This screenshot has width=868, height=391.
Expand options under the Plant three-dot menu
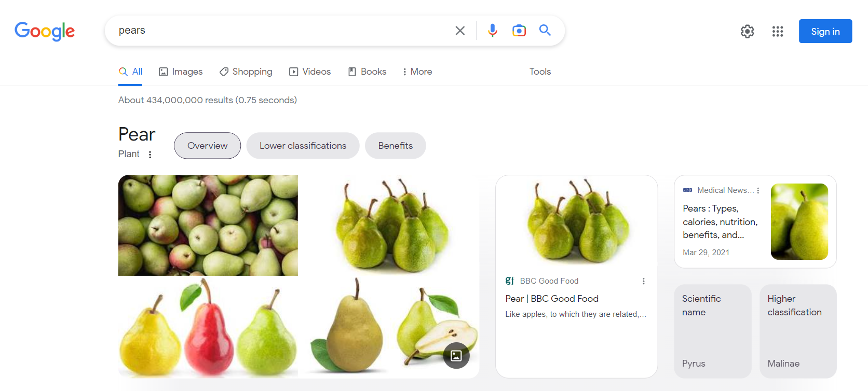pyautogui.click(x=150, y=154)
